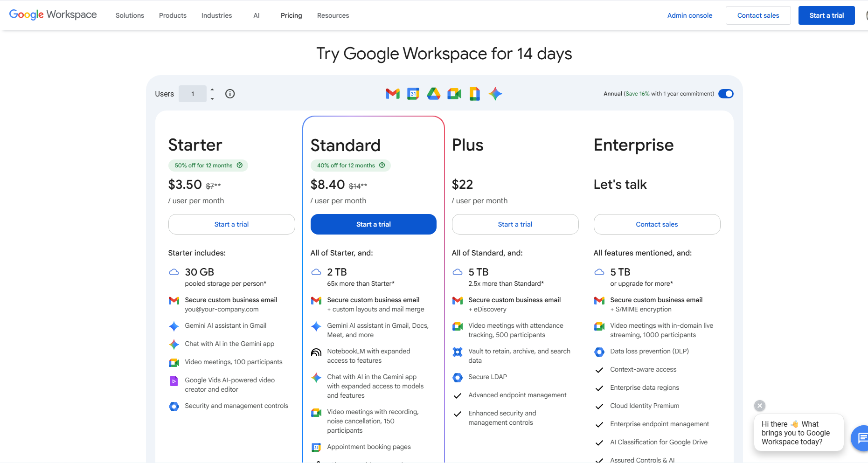Select the Google Docs icon
Screen dimensions: 868x463
(x=474, y=94)
